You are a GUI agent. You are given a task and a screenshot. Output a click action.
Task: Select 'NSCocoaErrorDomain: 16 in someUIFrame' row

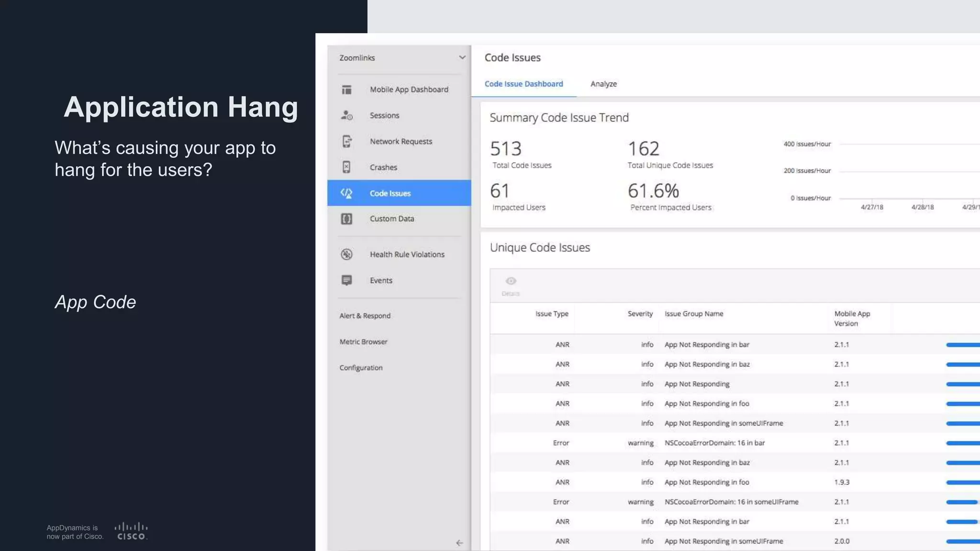tap(735, 502)
